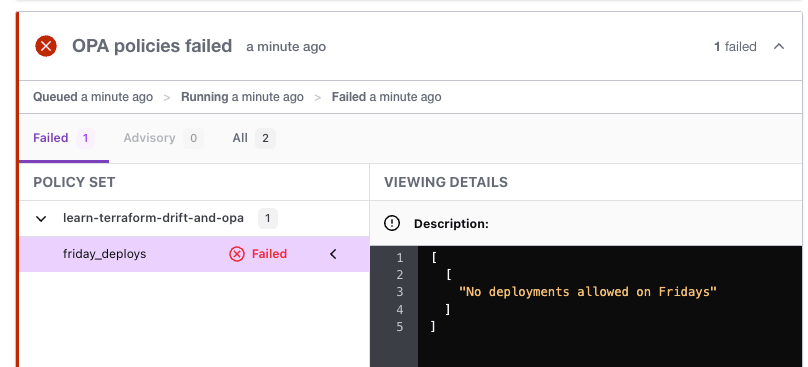This screenshot has width=808, height=367.
Task: Collapse the learn-terraform-drift-and-opa policy set
Action: tap(41, 219)
